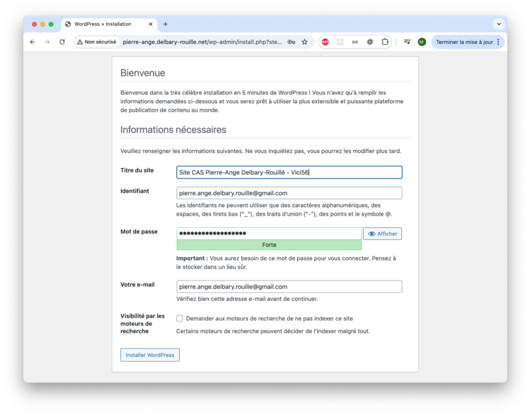The height and width of the screenshot is (415, 532).
Task: Open the tab search dropdown chevron
Action: point(499,24)
